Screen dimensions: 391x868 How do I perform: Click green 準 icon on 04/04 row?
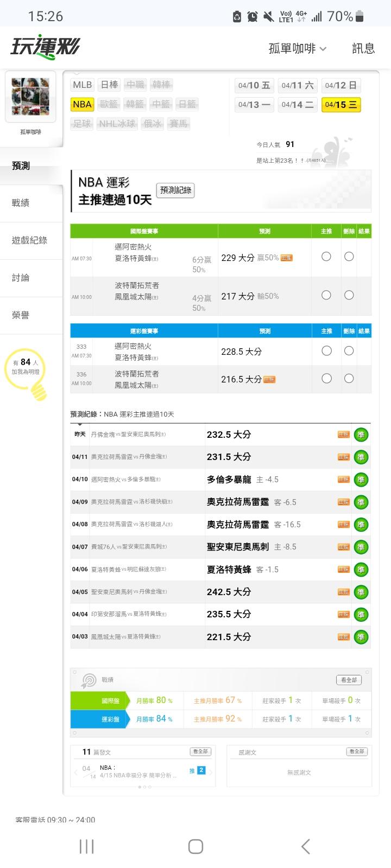coord(361,615)
